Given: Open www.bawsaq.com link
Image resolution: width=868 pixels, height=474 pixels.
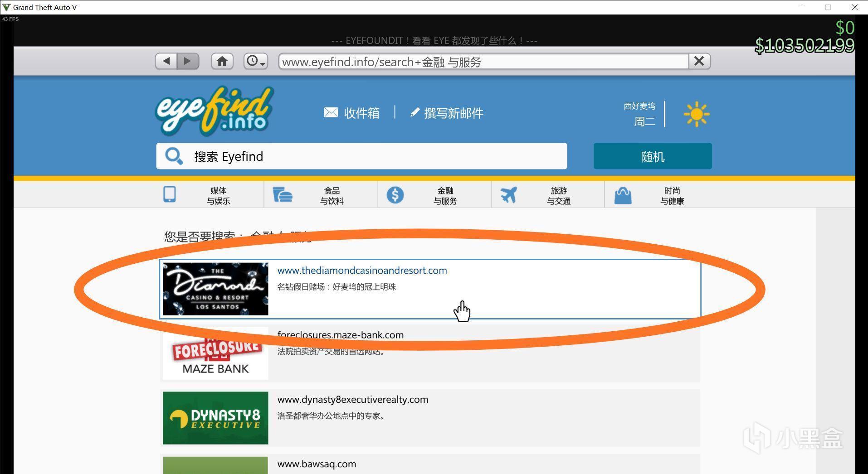Looking at the screenshot, I should (x=317, y=464).
